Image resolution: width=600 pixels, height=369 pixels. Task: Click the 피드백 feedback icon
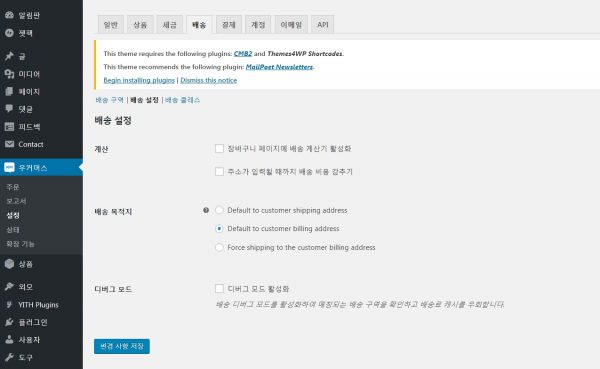point(9,127)
